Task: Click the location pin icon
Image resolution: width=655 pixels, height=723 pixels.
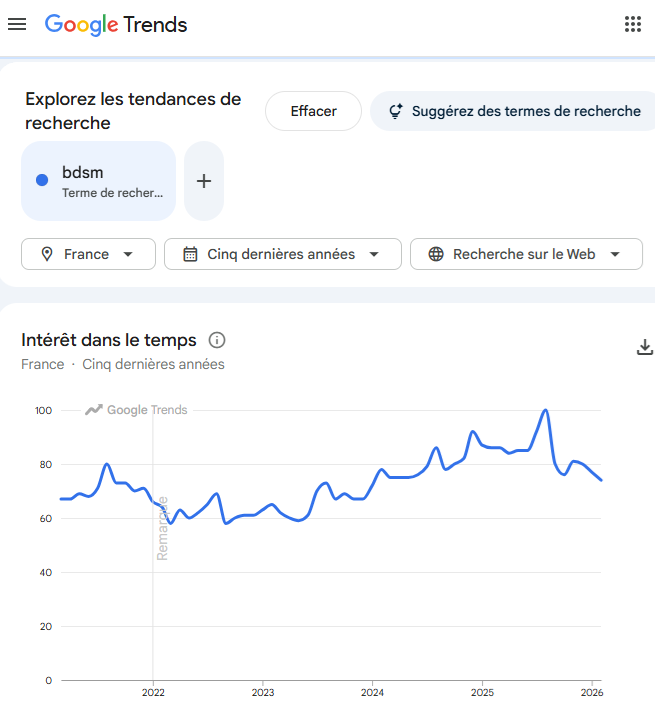Action: (47, 254)
